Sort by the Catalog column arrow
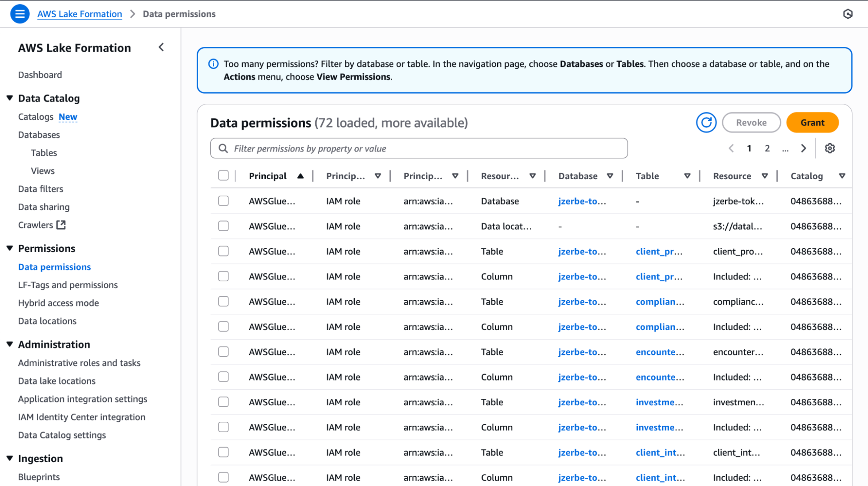Screen dimensions: 868x486 pos(842,176)
